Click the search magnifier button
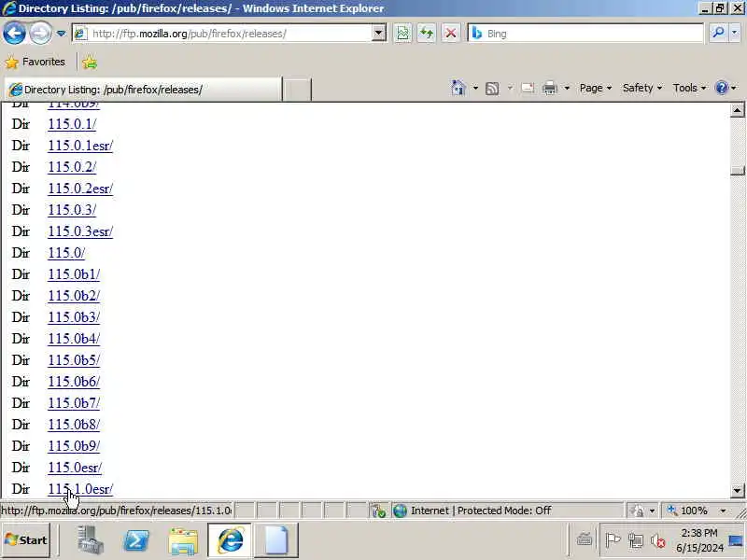The height and width of the screenshot is (560, 747). (x=718, y=33)
